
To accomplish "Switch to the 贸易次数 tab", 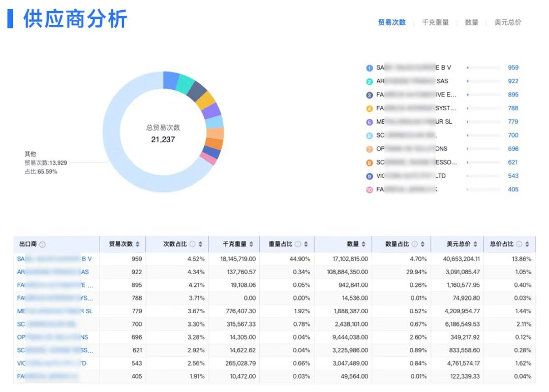I will 392,22.
